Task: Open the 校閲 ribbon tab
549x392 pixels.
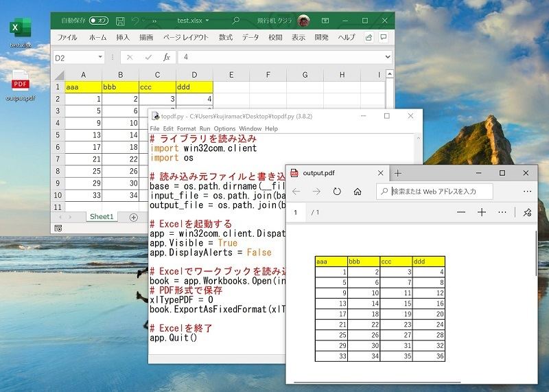Action: [x=275, y=37]
